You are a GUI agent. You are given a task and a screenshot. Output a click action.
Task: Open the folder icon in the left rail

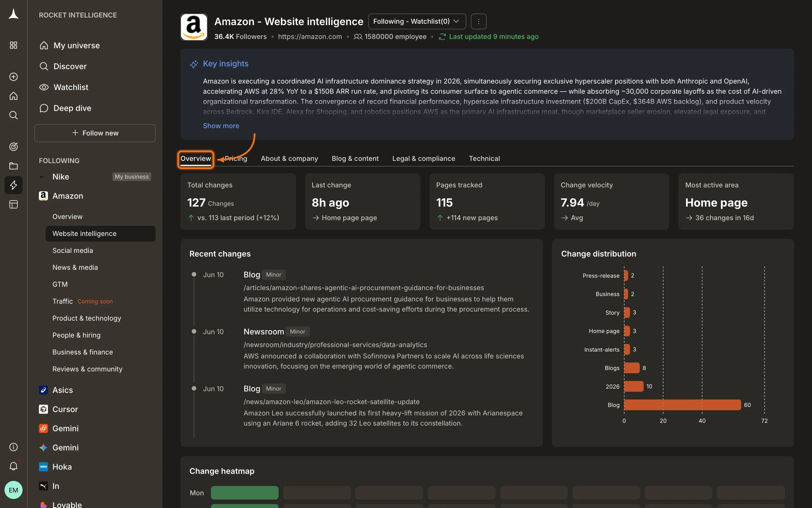14,166
